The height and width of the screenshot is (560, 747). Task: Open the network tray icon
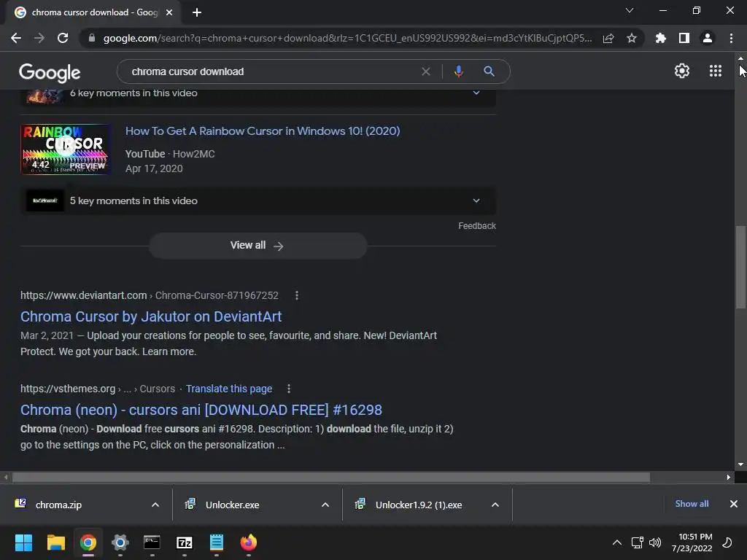click(x=637, y=542)
